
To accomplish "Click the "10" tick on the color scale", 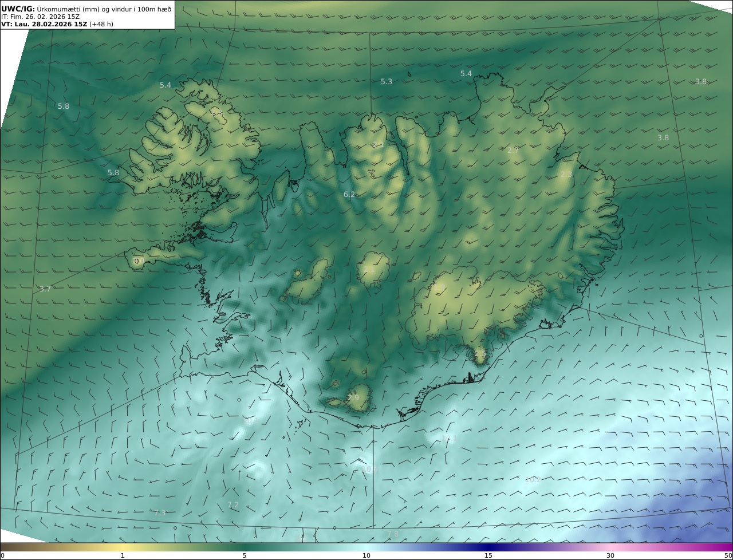I will tap(366, 555).
